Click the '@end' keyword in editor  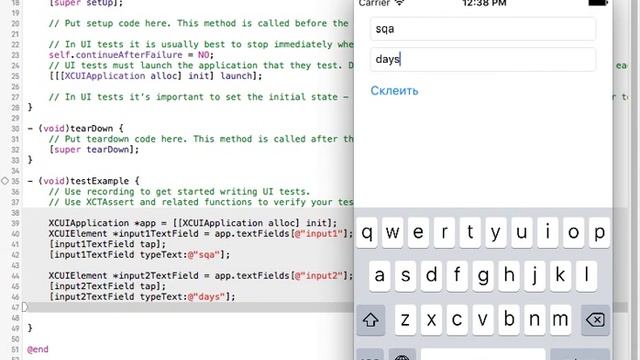[x=38, y=349]
